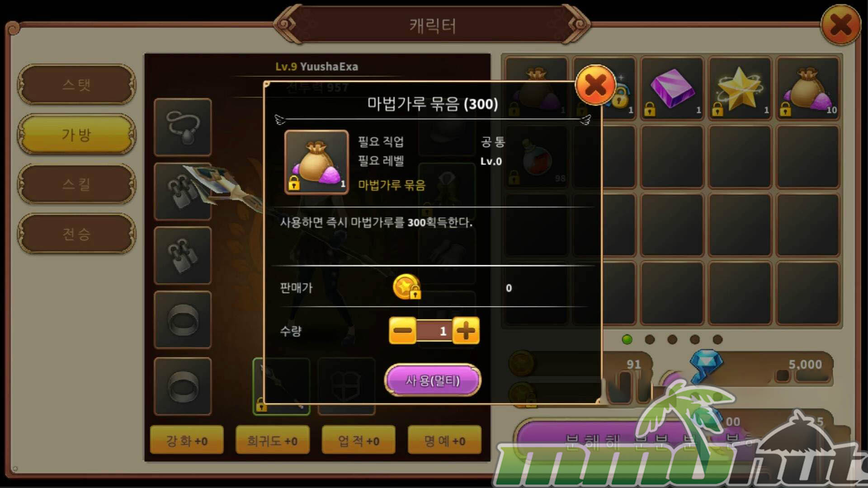868x488 pixels.
Task: Select the purple gem item in inventory
Action: (x=672, y=89)
